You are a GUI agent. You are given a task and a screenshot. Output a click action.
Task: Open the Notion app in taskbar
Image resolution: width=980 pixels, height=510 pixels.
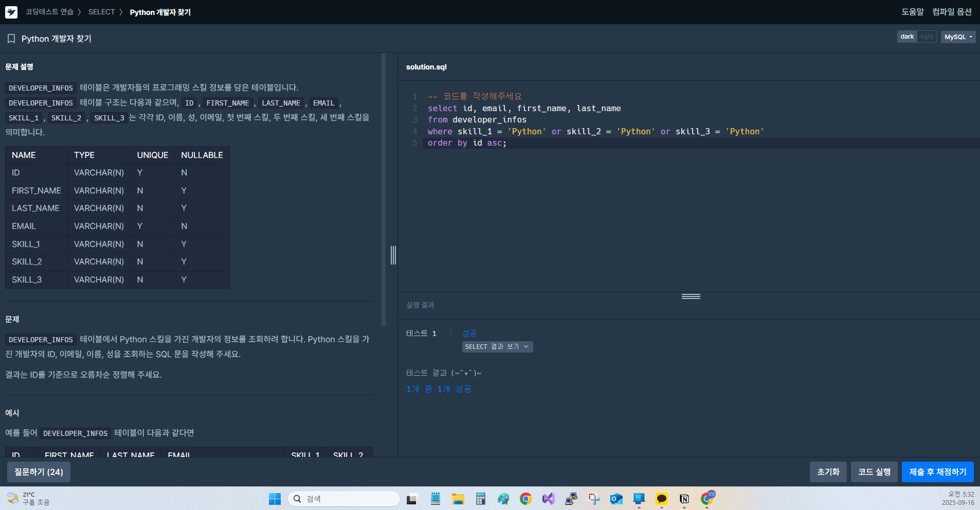point(684,499)
